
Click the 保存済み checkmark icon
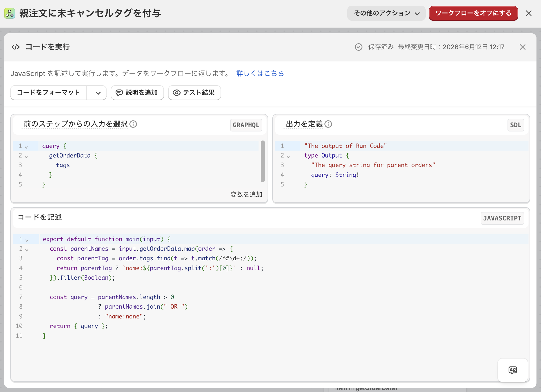(358, 47)
